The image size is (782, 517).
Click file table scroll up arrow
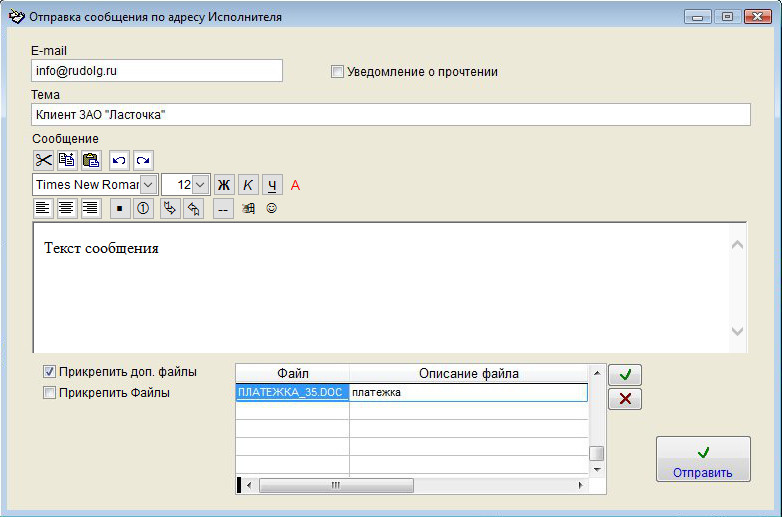597,373
